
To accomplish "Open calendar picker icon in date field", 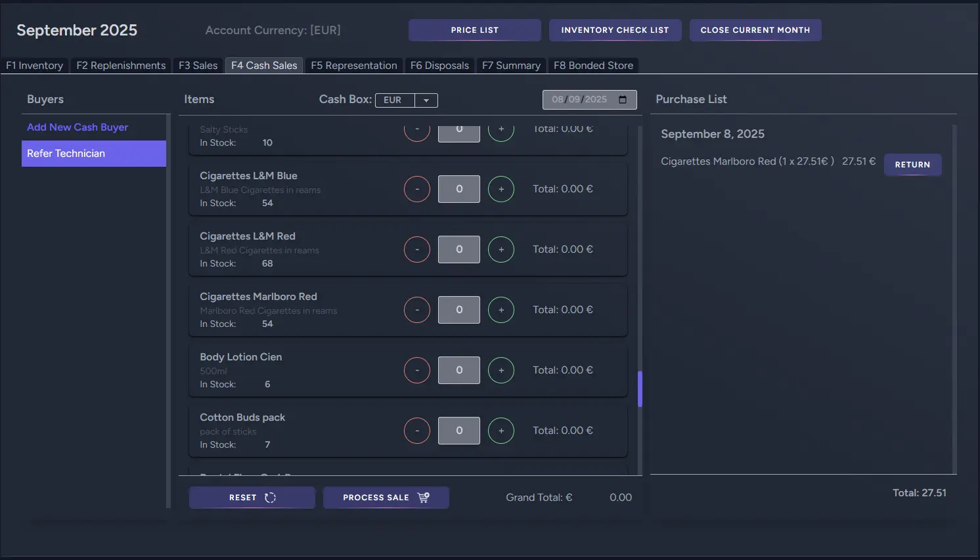I will pyautogui.click(x=623, y=100).
